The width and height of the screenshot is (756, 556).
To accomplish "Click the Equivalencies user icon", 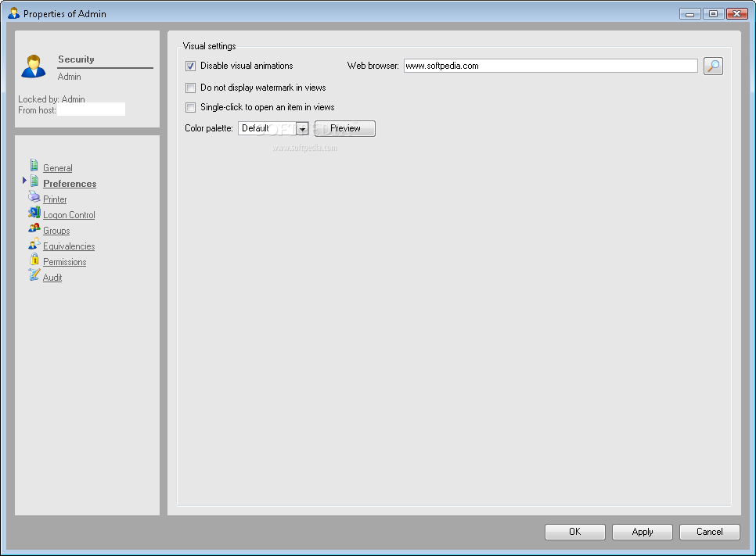I will (x=34, y=243).
